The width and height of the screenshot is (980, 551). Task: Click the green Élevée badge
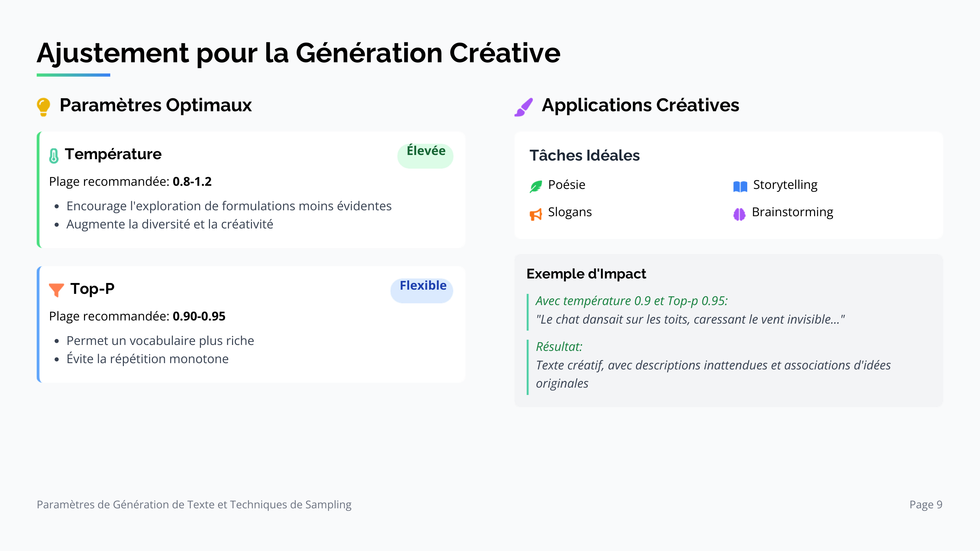[425, 155]
